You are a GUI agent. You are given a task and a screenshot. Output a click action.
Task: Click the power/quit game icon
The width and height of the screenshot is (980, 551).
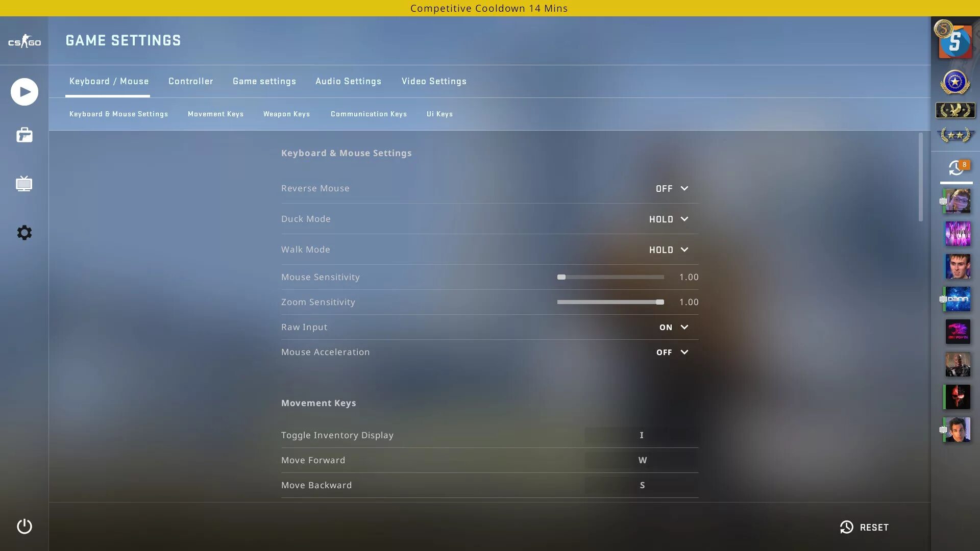click(24, 527)
